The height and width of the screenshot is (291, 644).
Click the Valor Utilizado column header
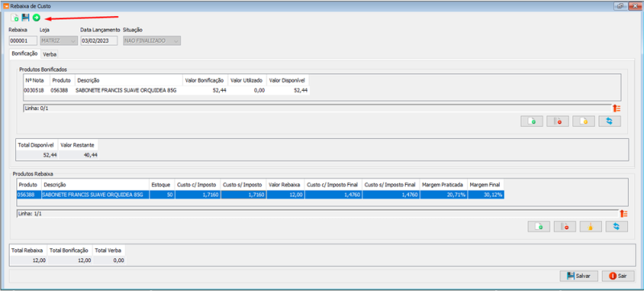point(246,80)
